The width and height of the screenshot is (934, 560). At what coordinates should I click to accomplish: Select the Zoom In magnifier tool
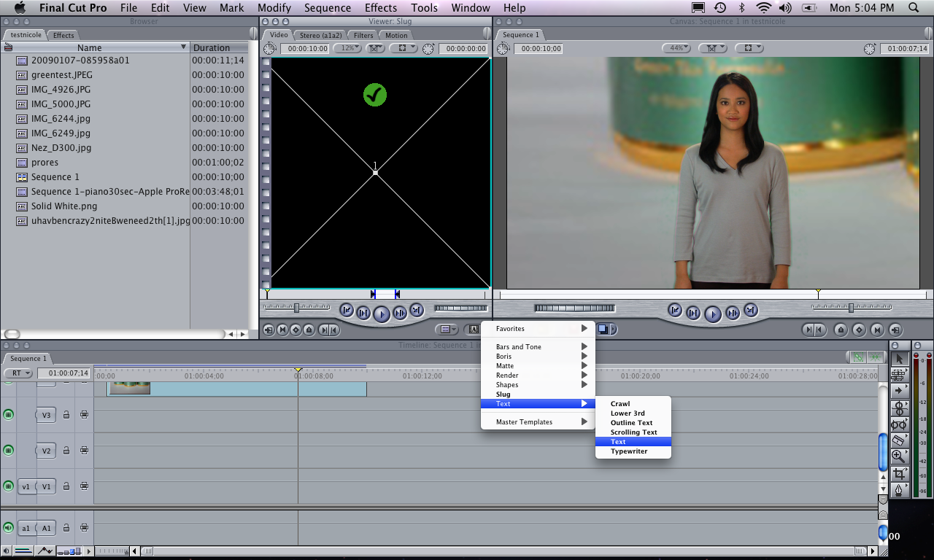point(899,456)
